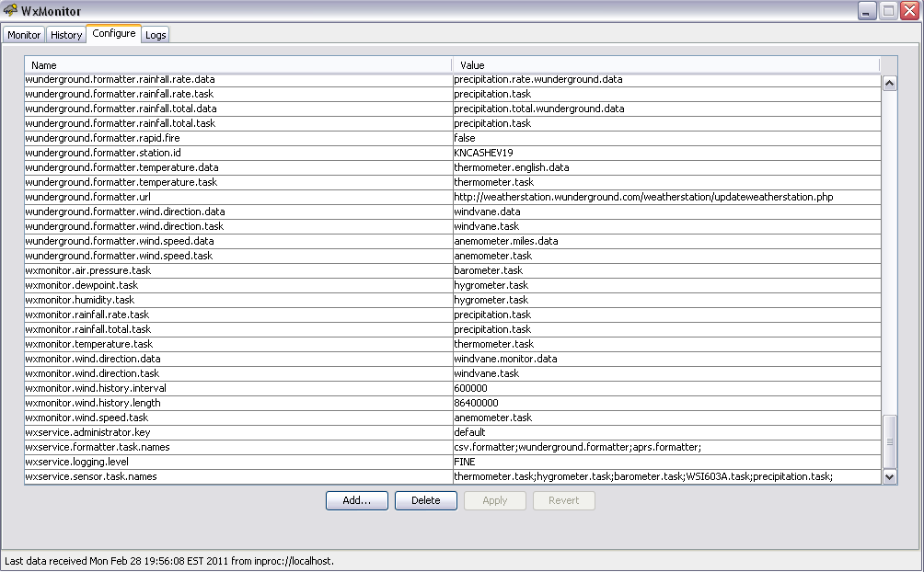Open the History tab
The image size is (924, 572).
(x=66, y=35)
